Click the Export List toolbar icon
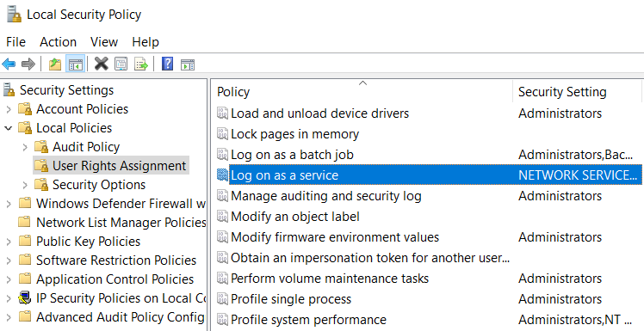644x331 pixels. tap(141, 64)
